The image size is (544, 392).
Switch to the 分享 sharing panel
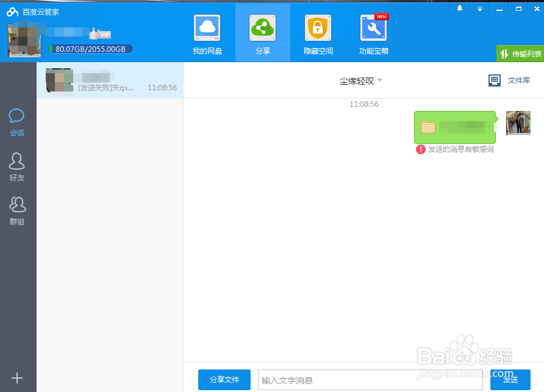coord(262,34)
